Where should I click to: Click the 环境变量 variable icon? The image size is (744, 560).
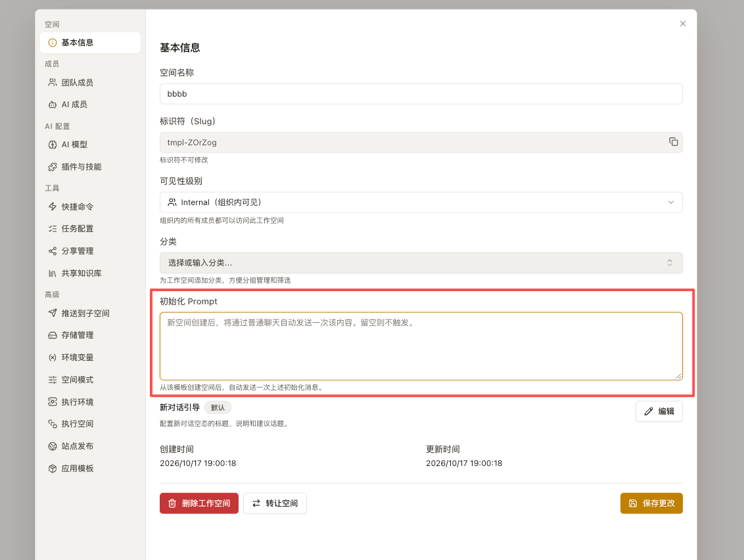53,358
